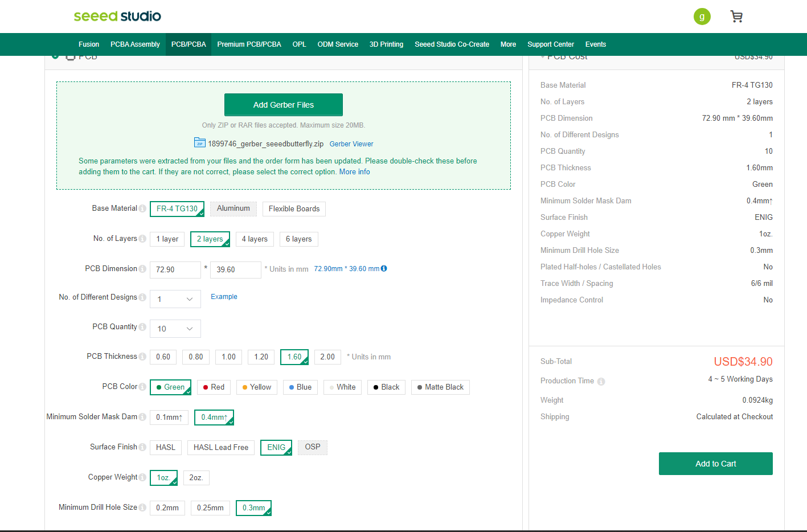Select the Blue PCB color swatch
Screen dimensions: 807x532
point(300,387)
